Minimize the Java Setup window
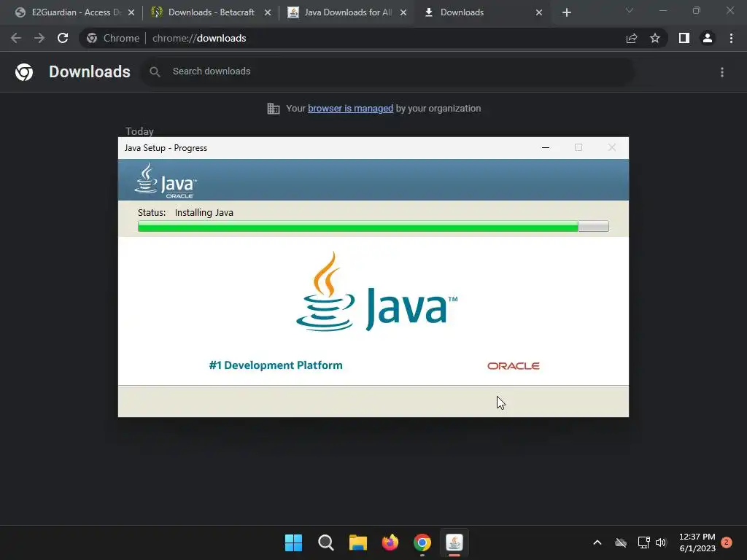This screenshot has height=560, width=747. [546, 147]
